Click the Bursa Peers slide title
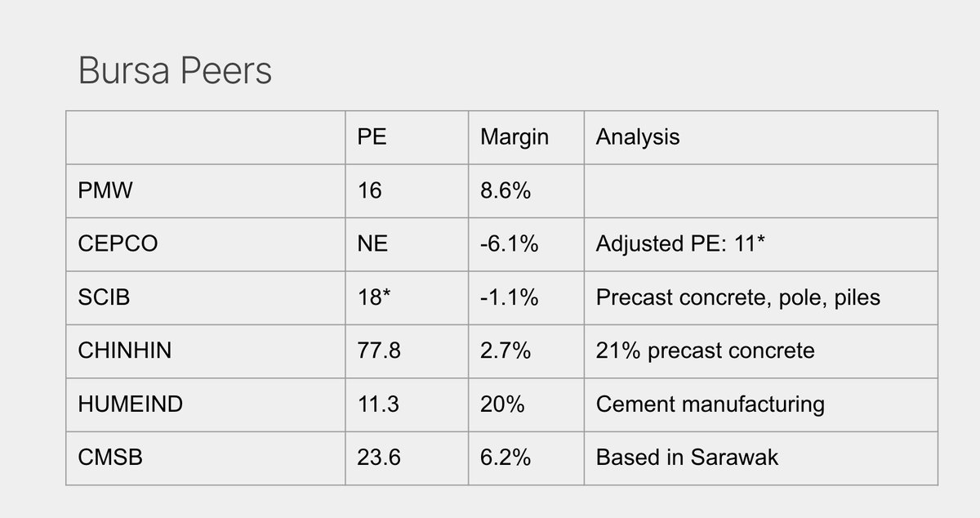Viewport: 980px width, 518px height. point(175,72)
